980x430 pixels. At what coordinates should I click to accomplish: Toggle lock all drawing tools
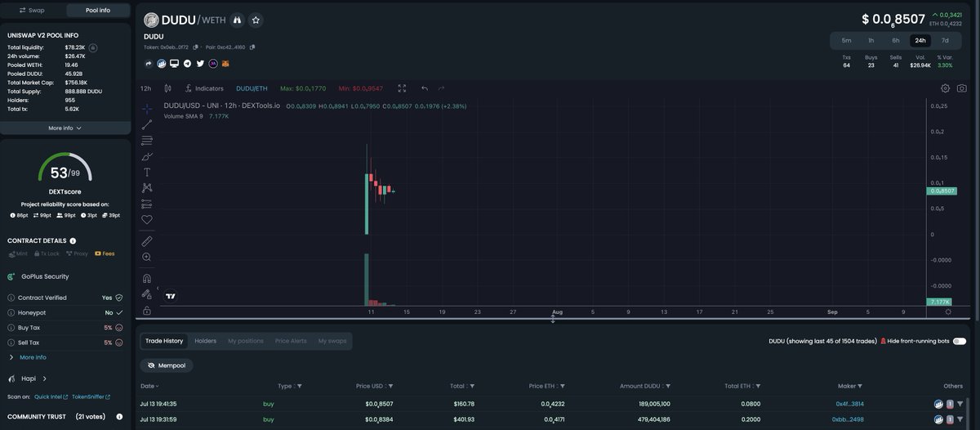point(147,310)
